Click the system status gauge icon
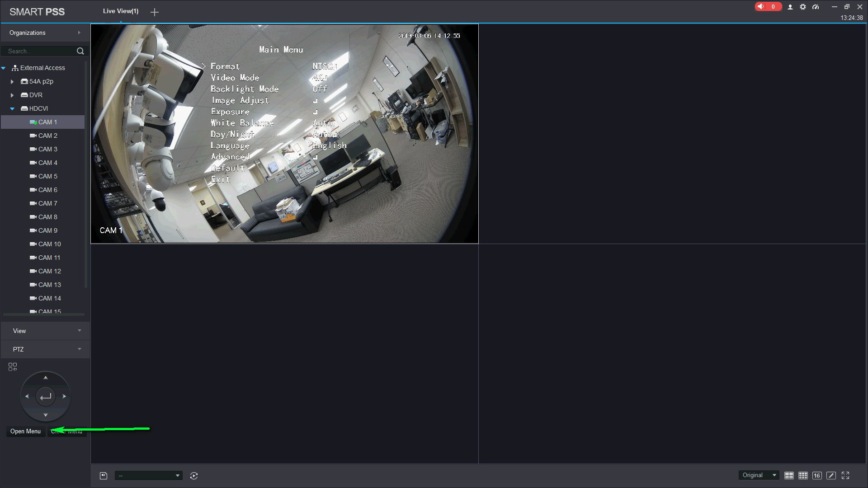868x488 pixels. click(816, 7)
